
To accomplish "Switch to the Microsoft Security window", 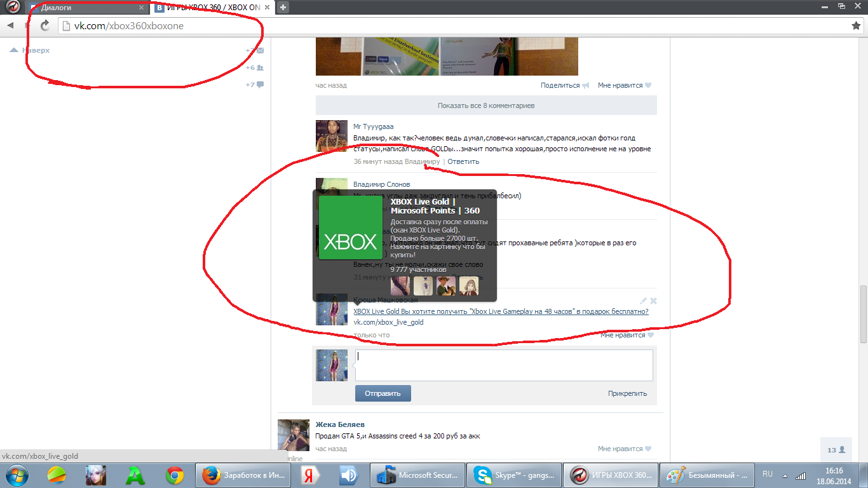I will click(417, 475).
